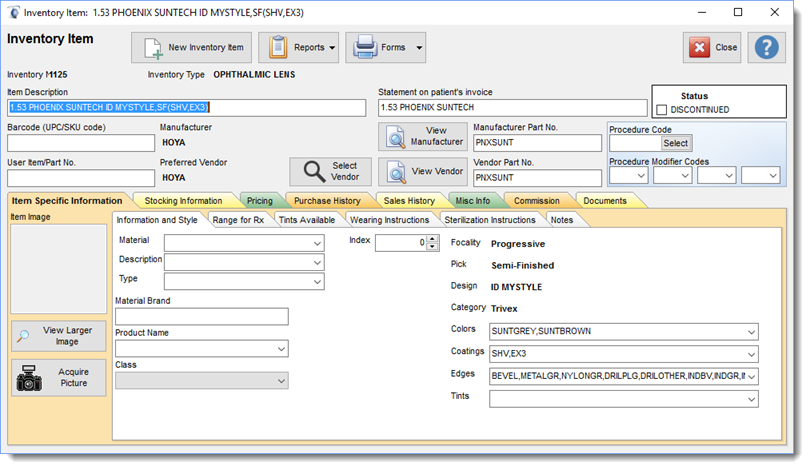Click the Vendor Part No. field

pos(537,178)
